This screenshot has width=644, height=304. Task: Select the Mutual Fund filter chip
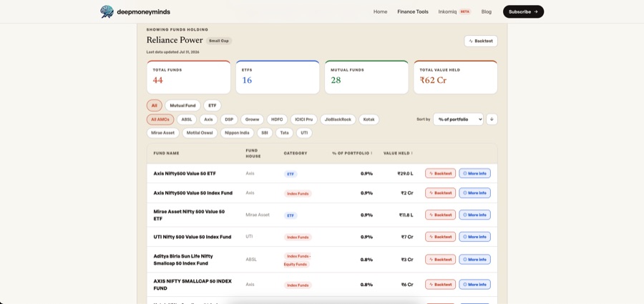click(182, 106)
